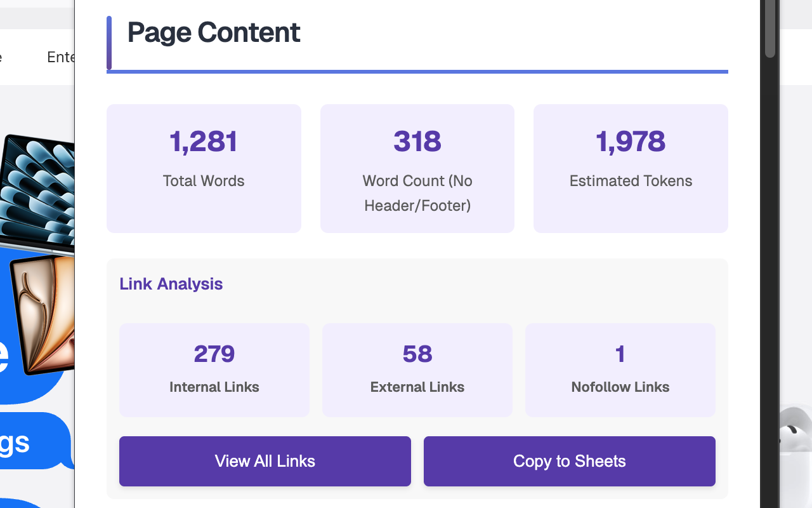Select the Word Count (No Header/Footer) card

point(417,168)
